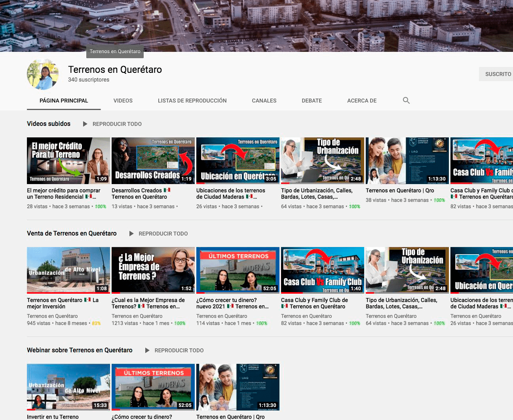Open the 15:33 'Urbanización de Alto Nivel' thumbnail
Viewport: 513px width, 420px height.
click(x=68, y=387)
